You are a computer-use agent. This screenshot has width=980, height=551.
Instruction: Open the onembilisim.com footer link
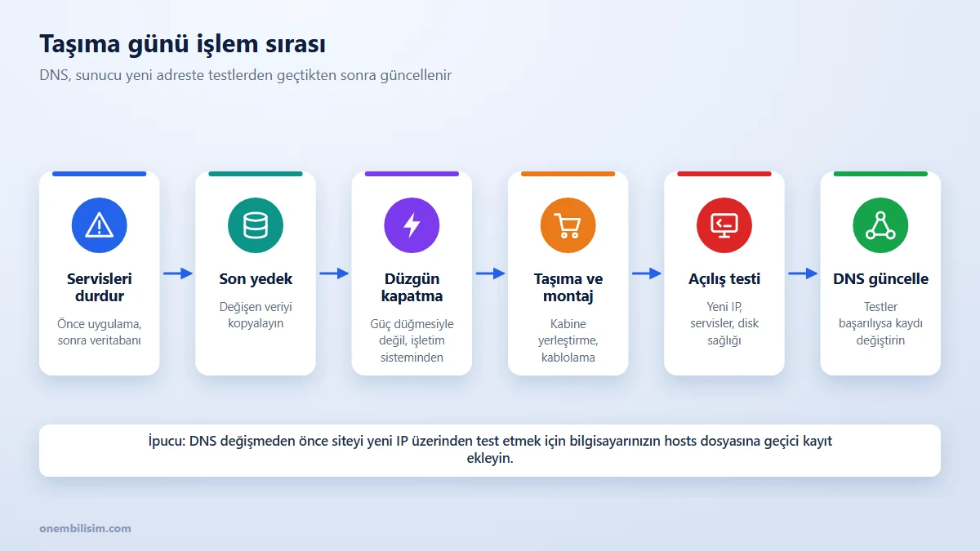point(85,528)
